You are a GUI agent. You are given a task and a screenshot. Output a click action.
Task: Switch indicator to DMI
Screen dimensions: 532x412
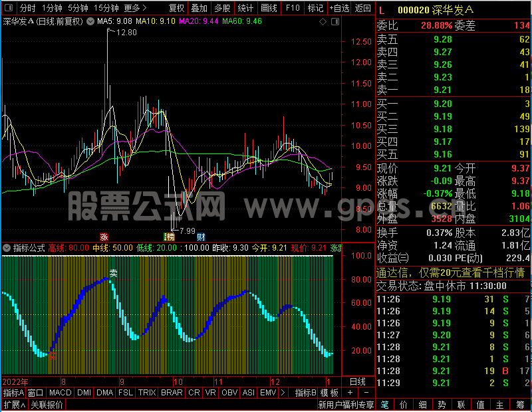84,393
